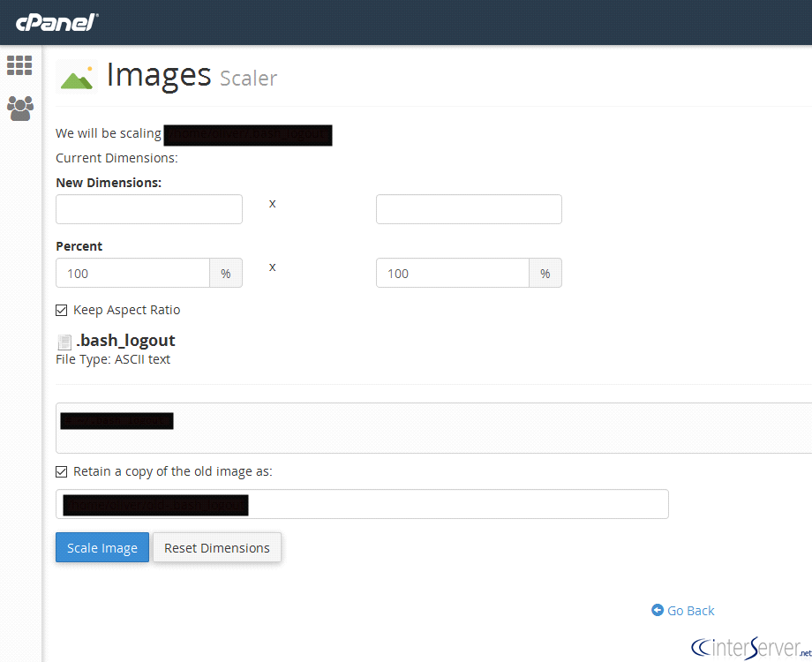Follow the Go Back link
812x662 pixels.
pyautogui.click(x=683, y=610)
